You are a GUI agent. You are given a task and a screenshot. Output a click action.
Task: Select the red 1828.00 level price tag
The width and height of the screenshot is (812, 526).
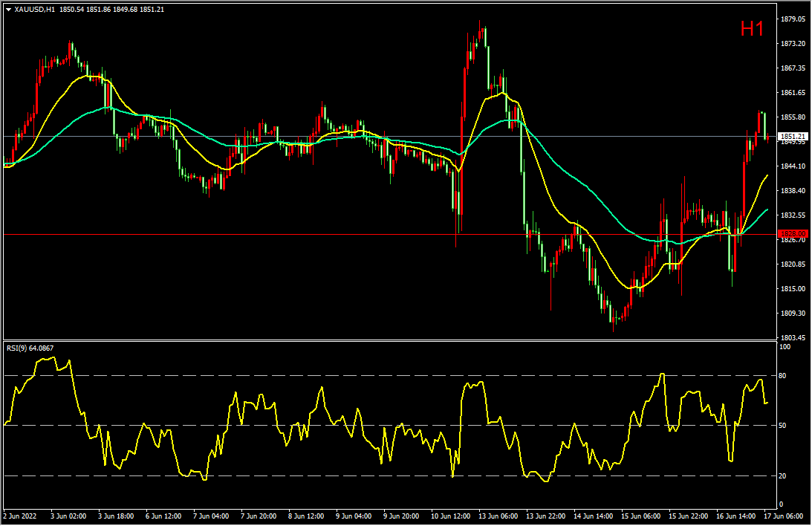point(793,234)
